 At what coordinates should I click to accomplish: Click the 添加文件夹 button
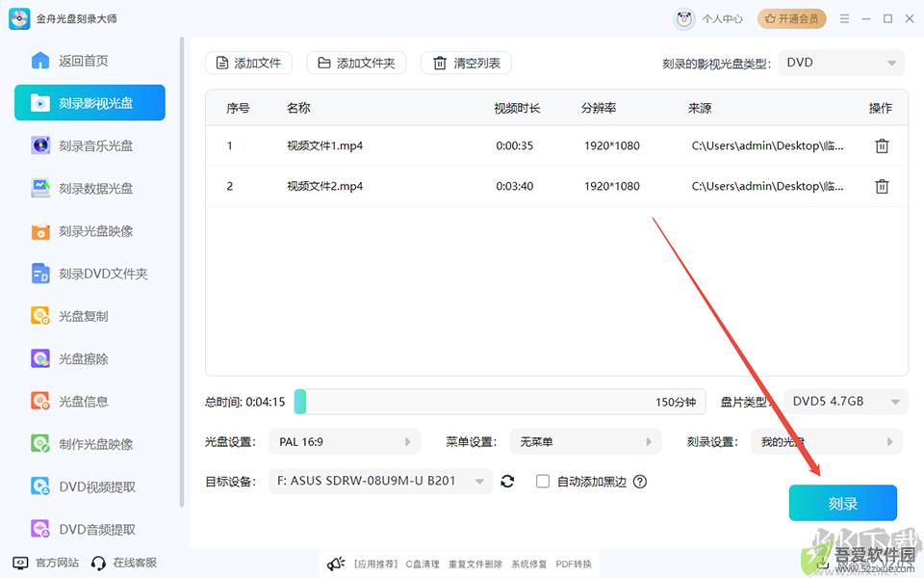pos(356,64)
